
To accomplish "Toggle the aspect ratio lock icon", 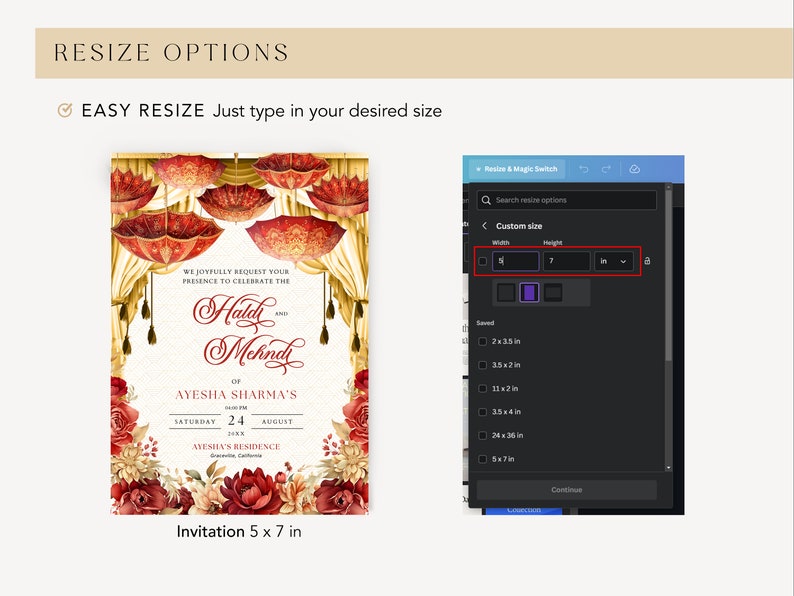I will click(647, 261).
